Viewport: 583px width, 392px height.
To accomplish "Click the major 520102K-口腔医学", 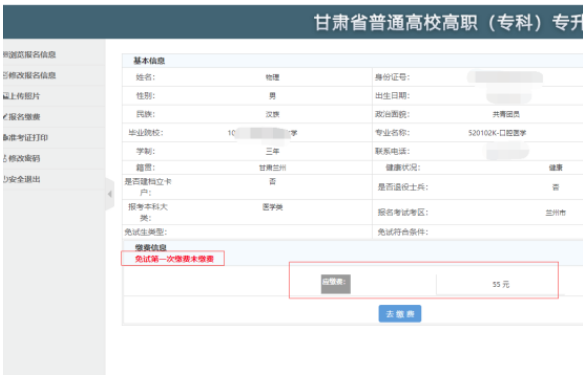I will [x=497, y=133].
